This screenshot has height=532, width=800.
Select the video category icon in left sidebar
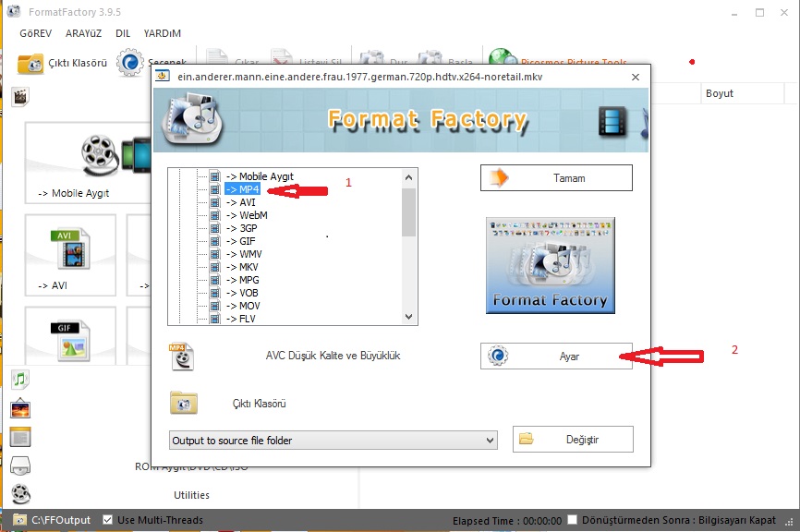click(x=20, y=96)
